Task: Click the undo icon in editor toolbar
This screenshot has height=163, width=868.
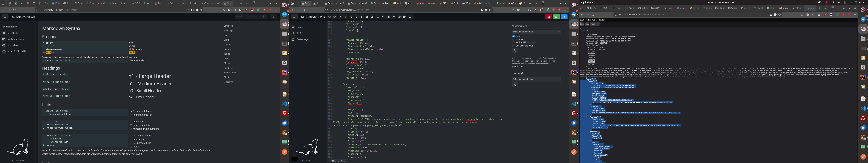Action: 330,17
